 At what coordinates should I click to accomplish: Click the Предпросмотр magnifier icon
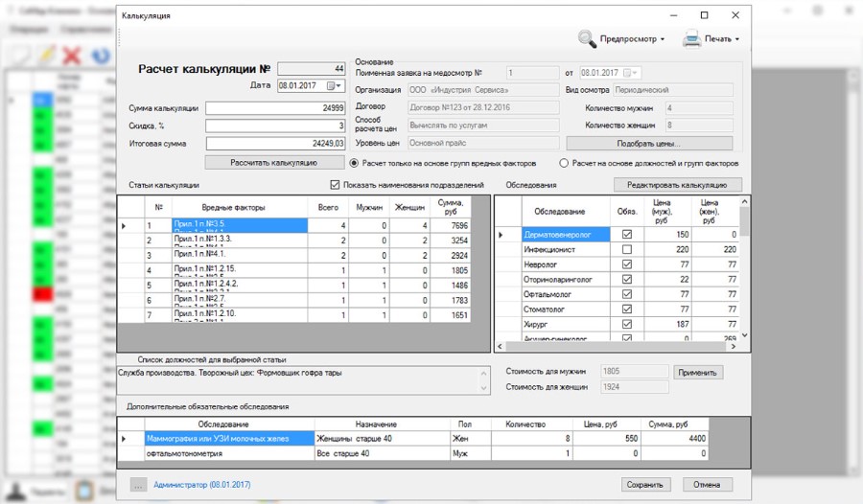587,38
